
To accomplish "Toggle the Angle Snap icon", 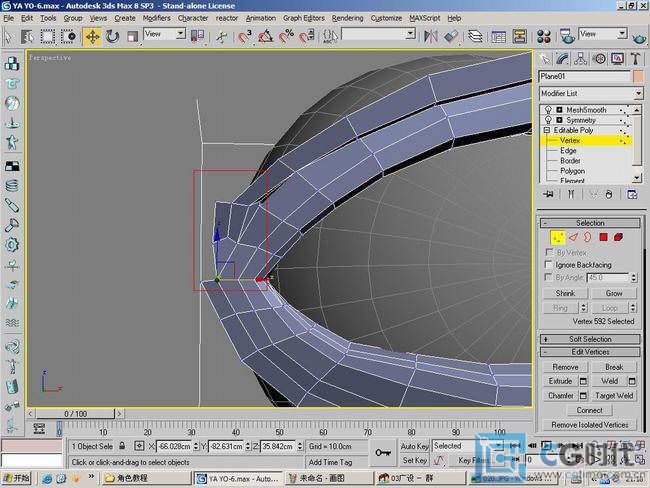I will (x=265, y=36).
